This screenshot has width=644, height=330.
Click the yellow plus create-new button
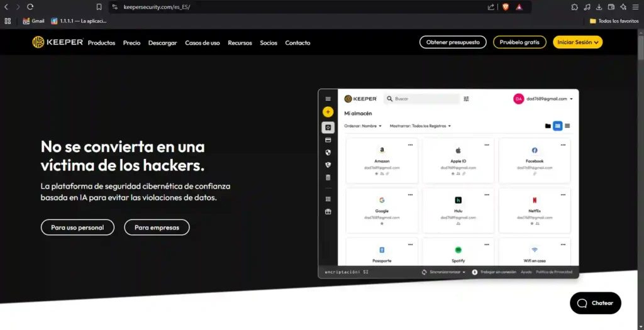click(328, 112)
